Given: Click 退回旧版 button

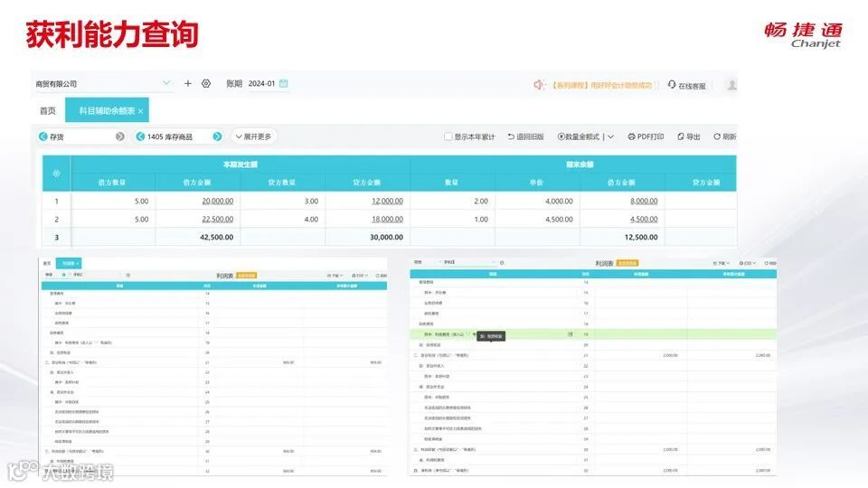Looking at the screenshot, I should tap(526, 136).
